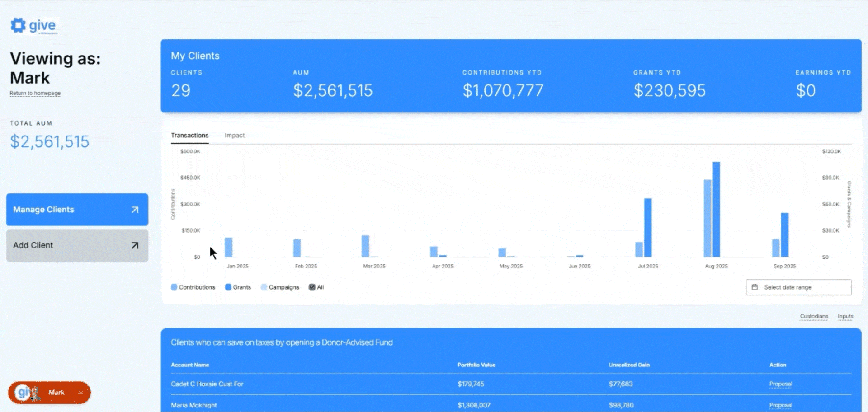Image resolution: width=868 pixels, height=412 pixels.
Task: Click the calendar icon in date range field
Action: click(x=755, y=287)
